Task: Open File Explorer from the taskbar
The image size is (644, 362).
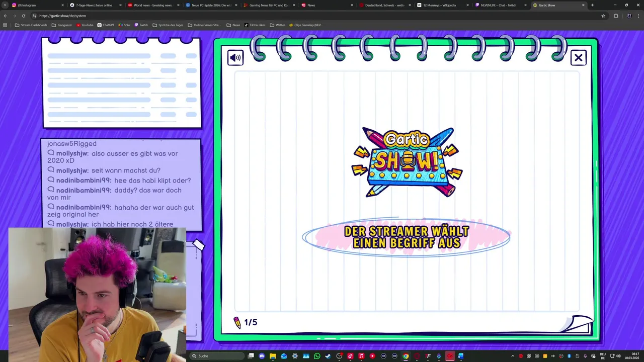Action: click(273, 356)
